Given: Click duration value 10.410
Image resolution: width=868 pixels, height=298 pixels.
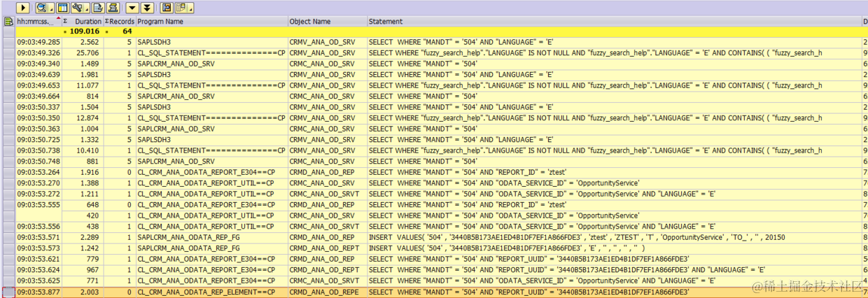Looking at the screenshot, I should (x=87, y=150).
